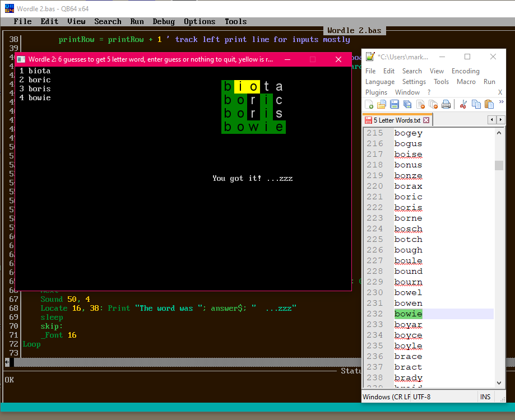
Task: Click the X close-document button in Notepad++ menu bar
Action: (500, 92)
